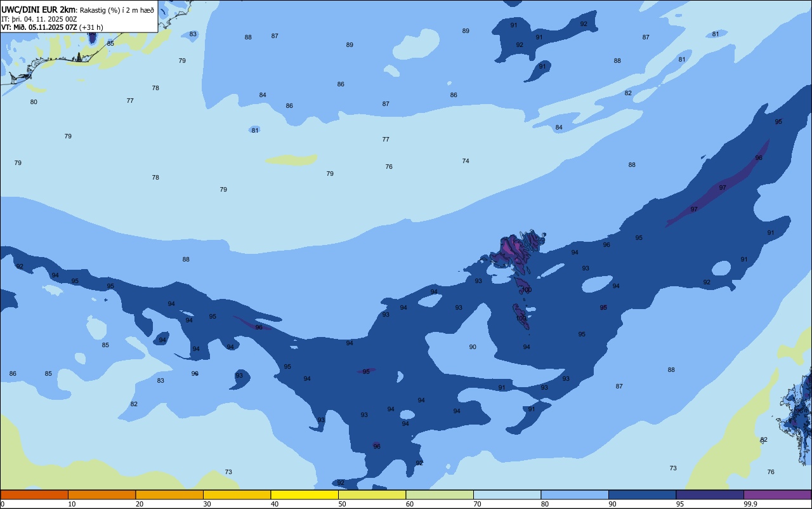The image size is (812, 509).
Task: Click the light blue 70–80 legend swatch
Action: coord(507,494)
